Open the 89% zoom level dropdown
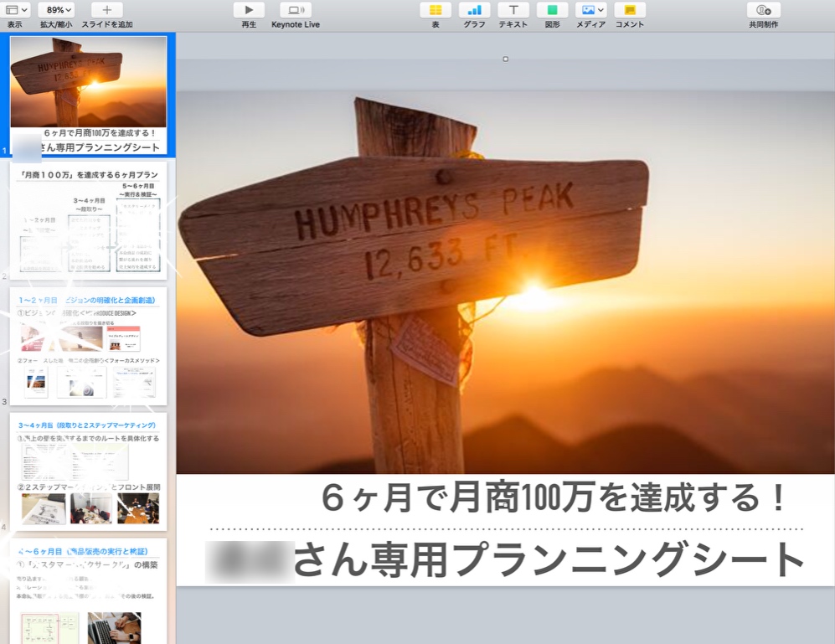Image resolution: width=835 pixels, height=644 pixels. coord(56,10)
